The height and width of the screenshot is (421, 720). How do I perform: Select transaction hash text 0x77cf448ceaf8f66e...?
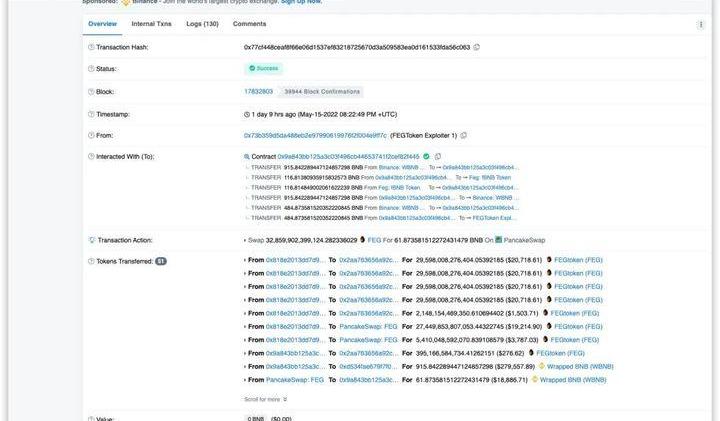click(x=357, y=47)
